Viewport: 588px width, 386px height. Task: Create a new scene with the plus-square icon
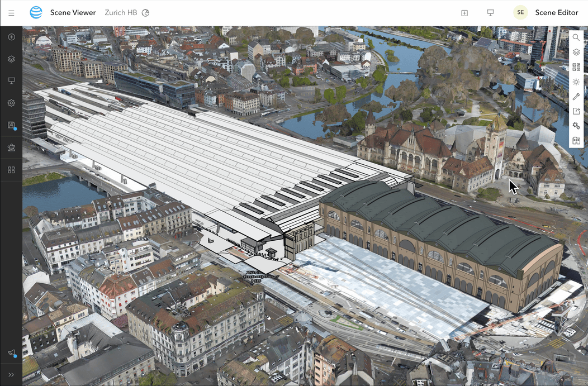464,12
